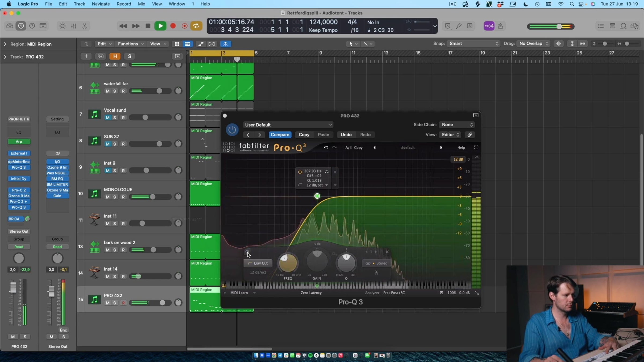Click the metronome icon in the control bar
644x362 pixels.
[x=501, y=26]
